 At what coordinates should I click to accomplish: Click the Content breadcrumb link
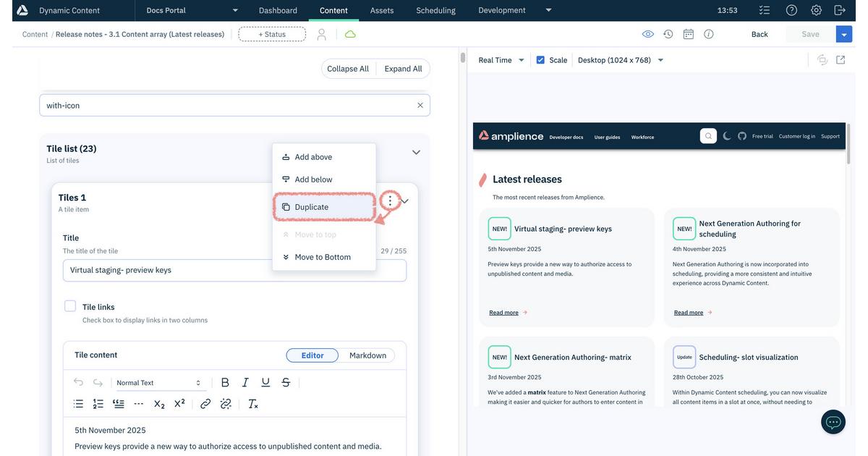click(35, 34)
